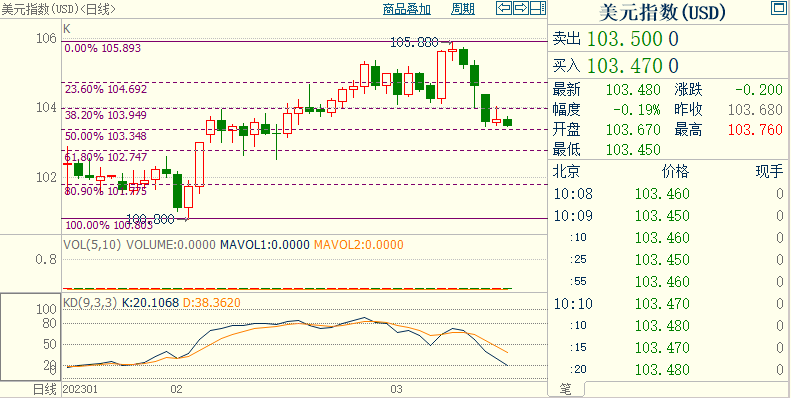The height and width of the screenshot is (398, 791).
Task: Open the 周期 period link
Action: [463, 9]
